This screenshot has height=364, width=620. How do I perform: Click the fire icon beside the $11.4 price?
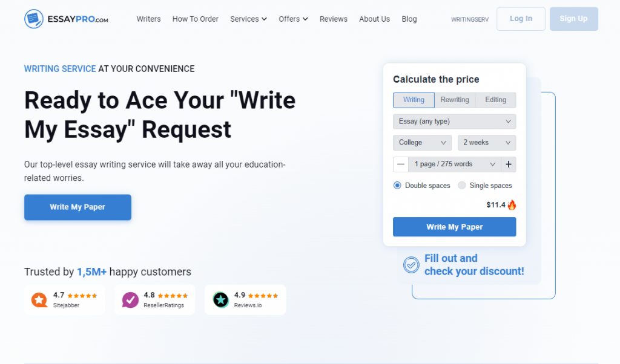pos(512,204)
